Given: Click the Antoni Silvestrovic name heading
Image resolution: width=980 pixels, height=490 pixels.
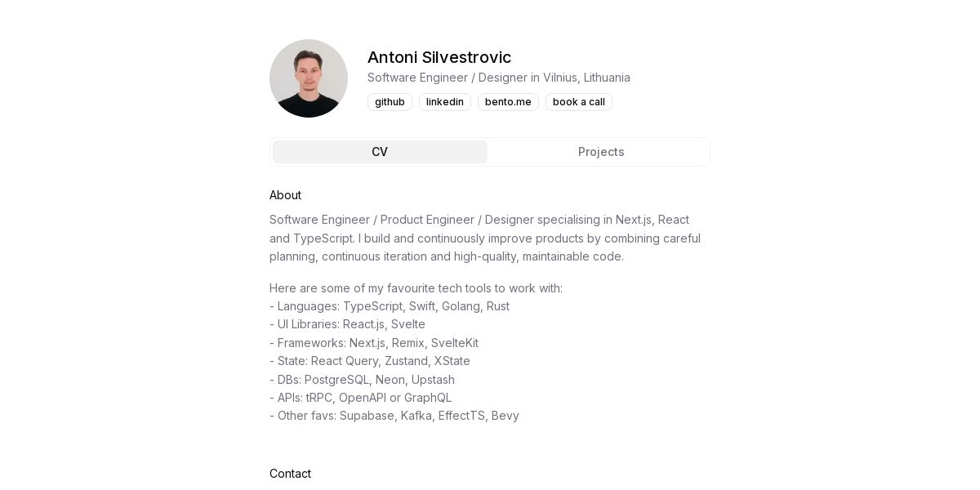Looking at the screenshot, I should click(x=439, y=57).
